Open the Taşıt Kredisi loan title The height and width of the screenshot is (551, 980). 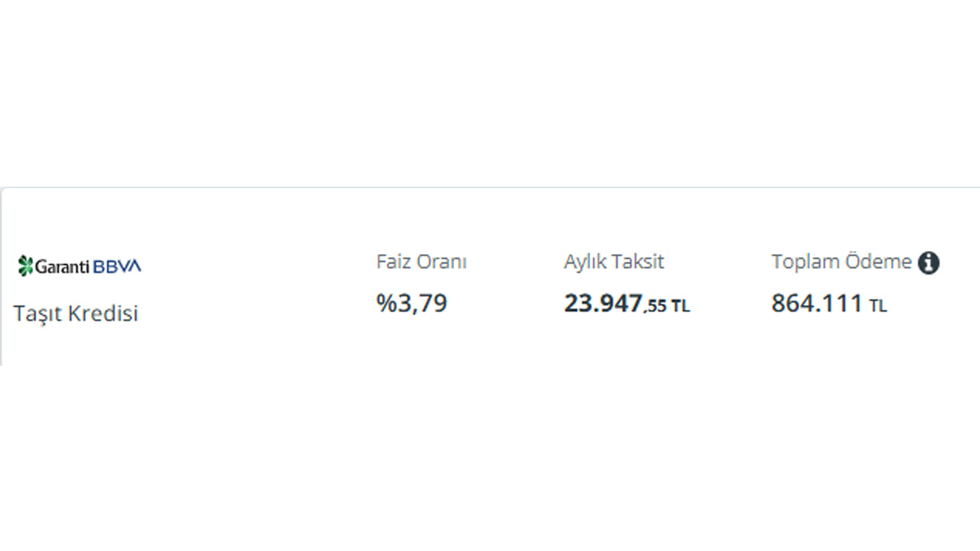click(x=76, y=314)
